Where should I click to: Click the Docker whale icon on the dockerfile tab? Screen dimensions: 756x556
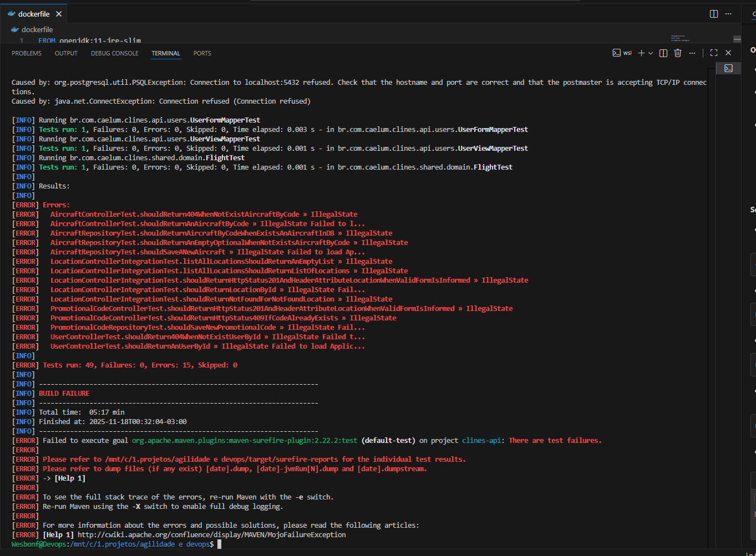[11, 14]
